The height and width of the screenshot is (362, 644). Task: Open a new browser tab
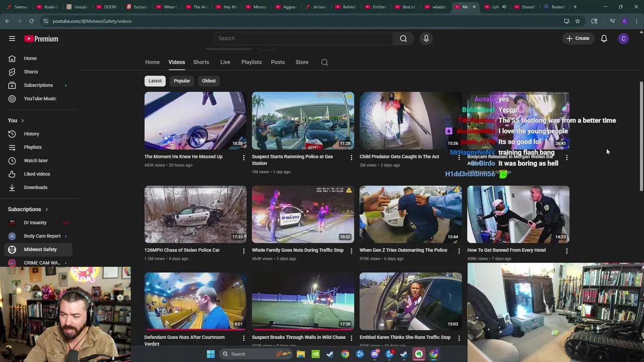575,7
